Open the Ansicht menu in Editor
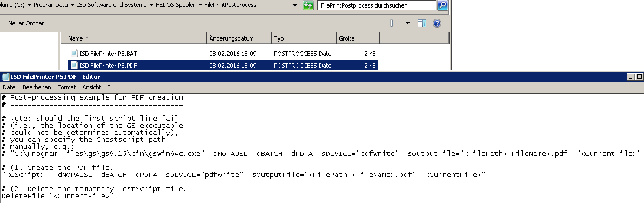The width and height of the screenshot is (644, 203). point(92,87)
